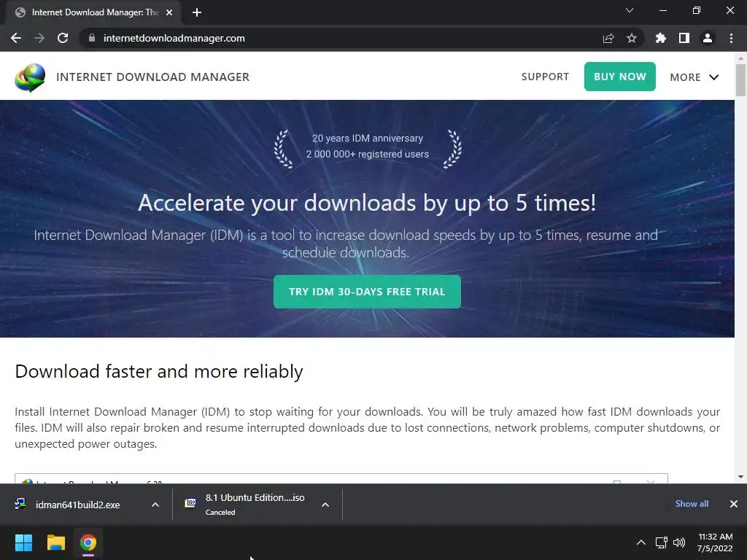
Task: Open the network status icon
Action: (x=661, y=542)
